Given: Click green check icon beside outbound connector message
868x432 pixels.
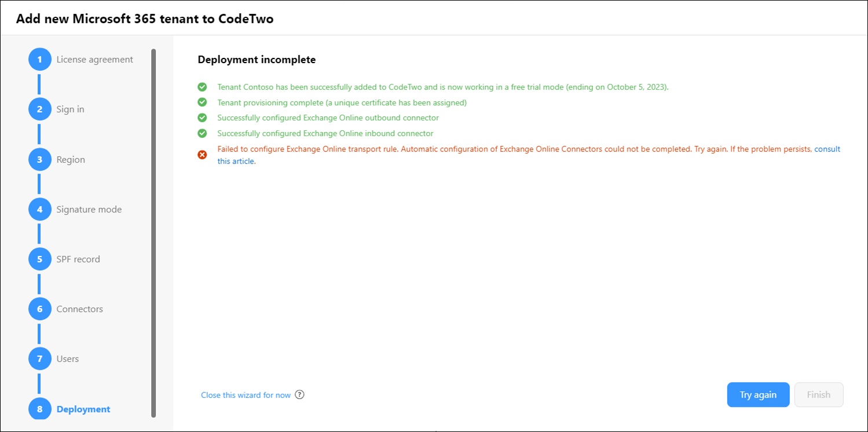Looking at the screenshot, I should click(202, 118).
